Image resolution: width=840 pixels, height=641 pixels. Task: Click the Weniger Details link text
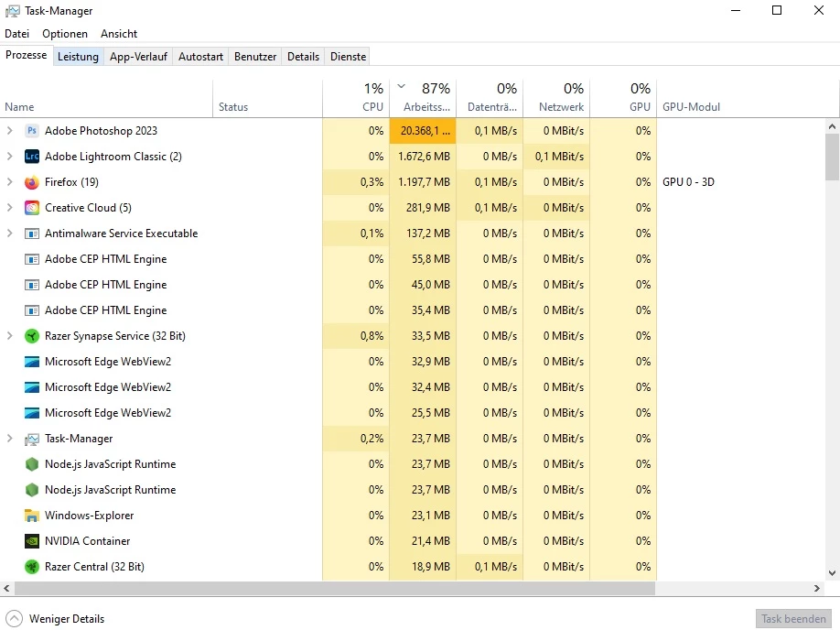67,619
